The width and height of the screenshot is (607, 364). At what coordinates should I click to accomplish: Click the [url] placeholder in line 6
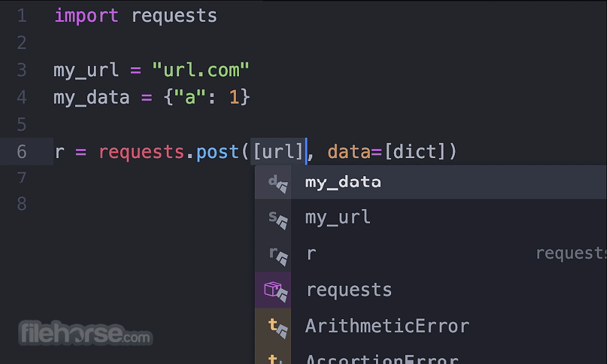coord(278,151)
